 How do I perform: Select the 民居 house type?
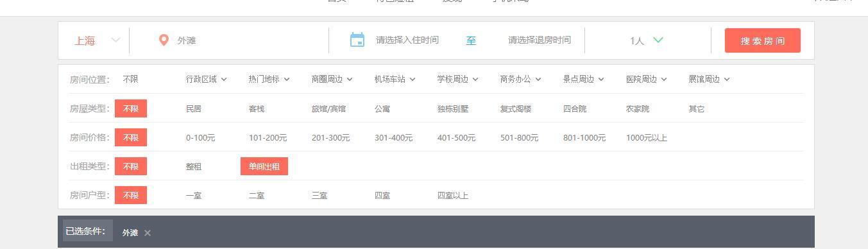click(194, 109)
